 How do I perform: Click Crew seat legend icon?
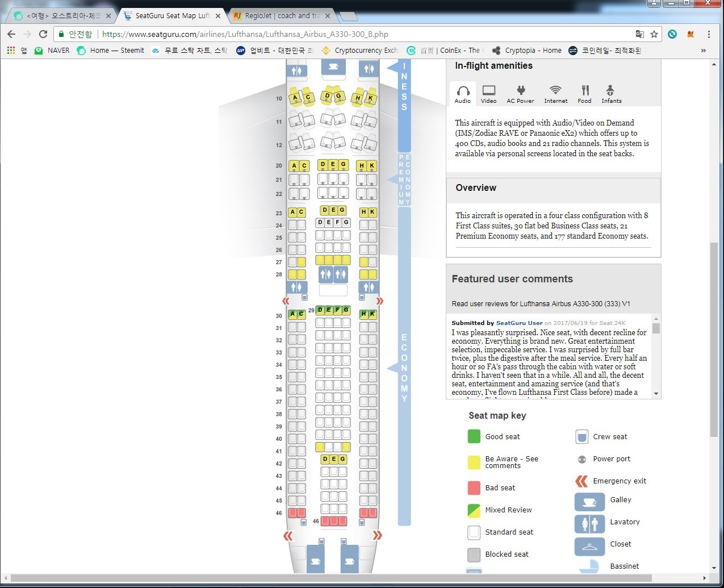pyautogui.click(x=581, y=436)
